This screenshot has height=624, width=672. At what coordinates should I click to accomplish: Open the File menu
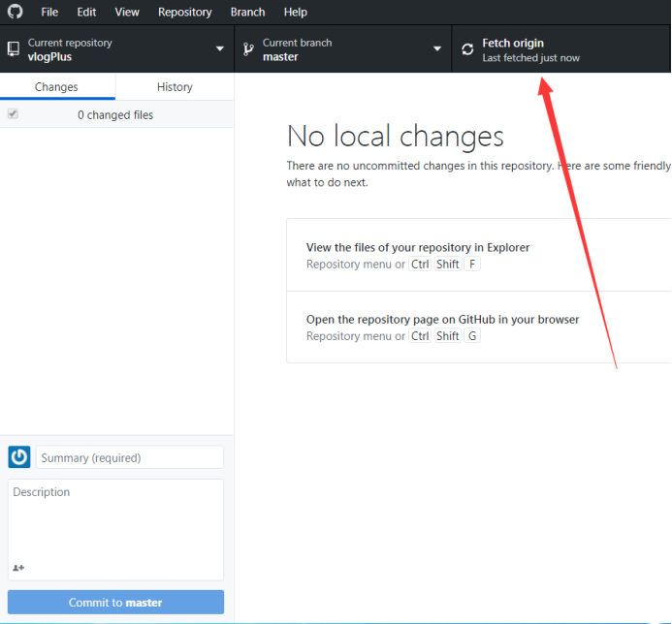[49, 12]
